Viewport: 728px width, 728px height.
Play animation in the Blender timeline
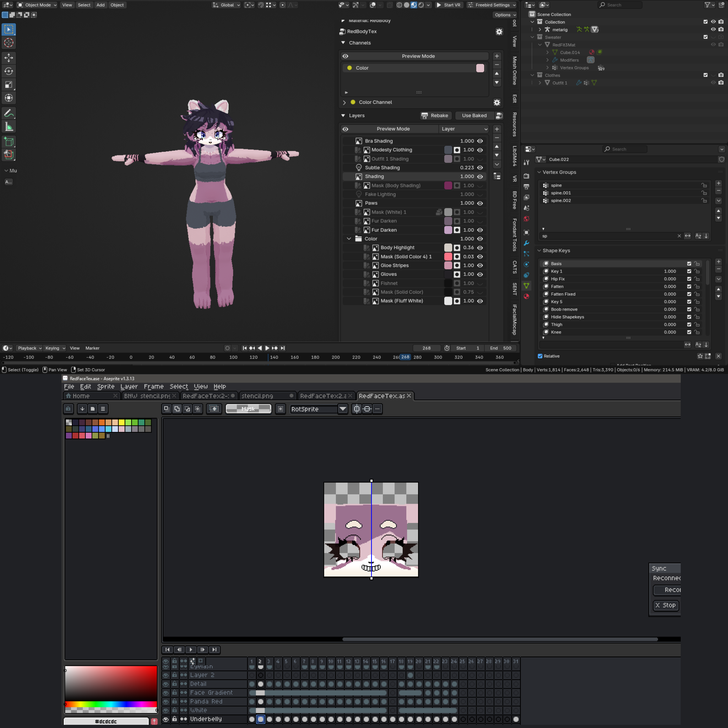pyautogui.click(x=267, y=348)
